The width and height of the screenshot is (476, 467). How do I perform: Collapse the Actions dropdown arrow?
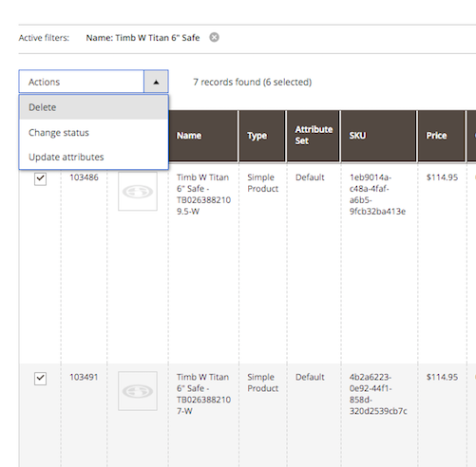156,82
